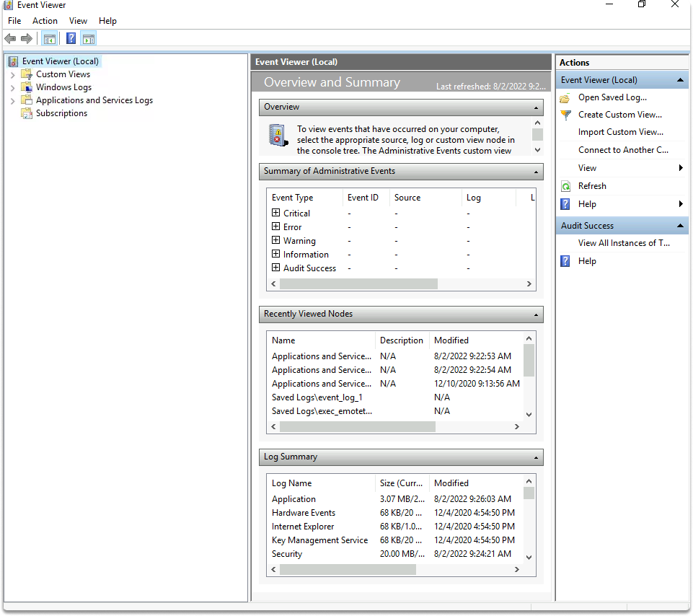Viewport: 693px width, 616px height.
Task: Click Recently Viewed Nodes horizontal scrollbar left arrow
Action: point(273,427)
